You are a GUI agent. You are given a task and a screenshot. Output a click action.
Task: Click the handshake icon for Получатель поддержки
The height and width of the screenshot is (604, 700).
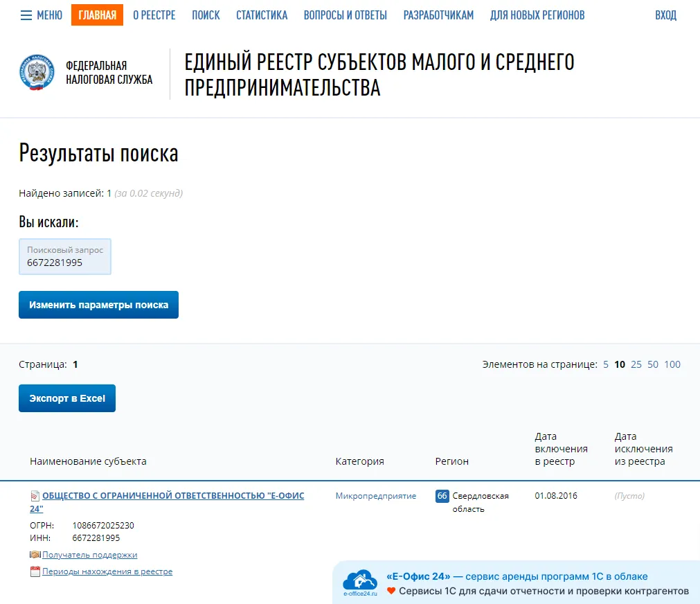[35, 555]
